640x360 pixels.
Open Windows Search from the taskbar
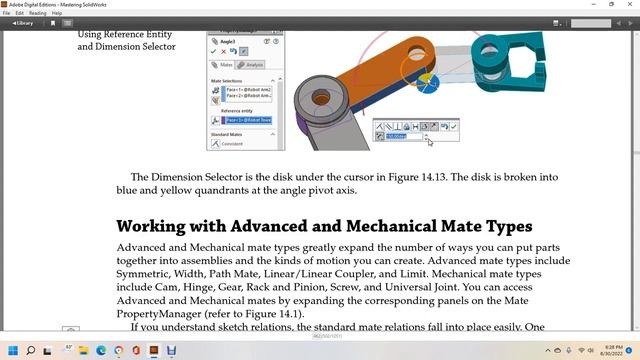click(x=31, y=350)
